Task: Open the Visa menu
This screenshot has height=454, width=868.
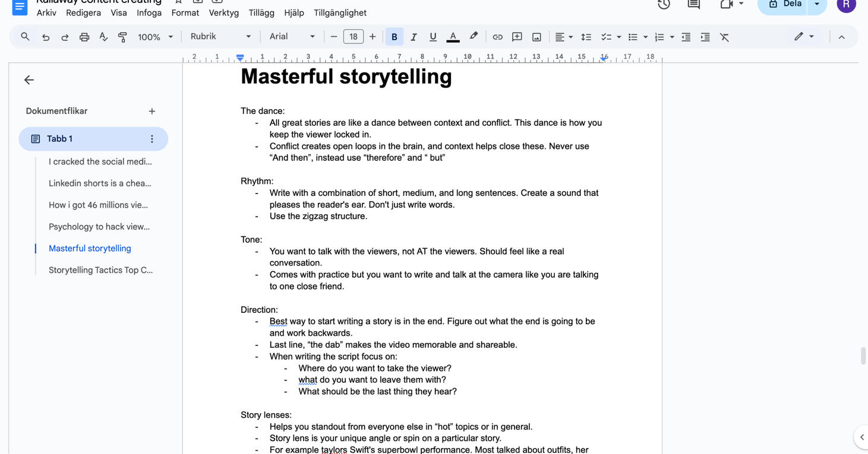Action: tap(119, 12)
